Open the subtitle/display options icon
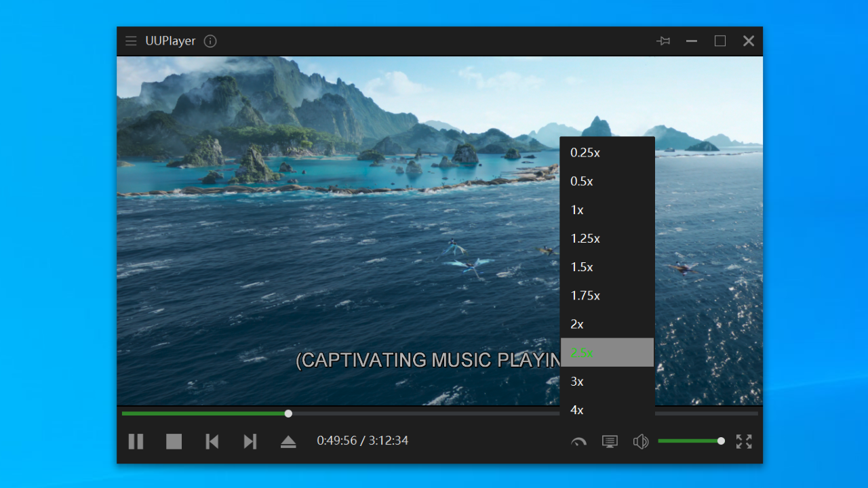 pos(610,442)
